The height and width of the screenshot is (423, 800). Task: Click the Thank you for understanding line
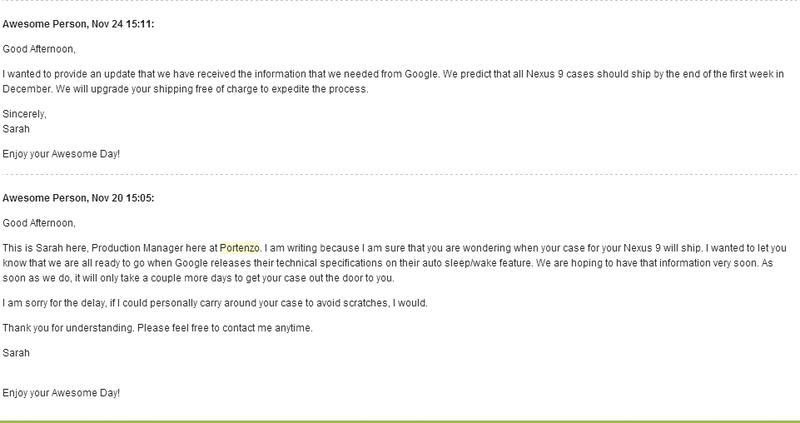pyautogui.click(x=158, y=328)
